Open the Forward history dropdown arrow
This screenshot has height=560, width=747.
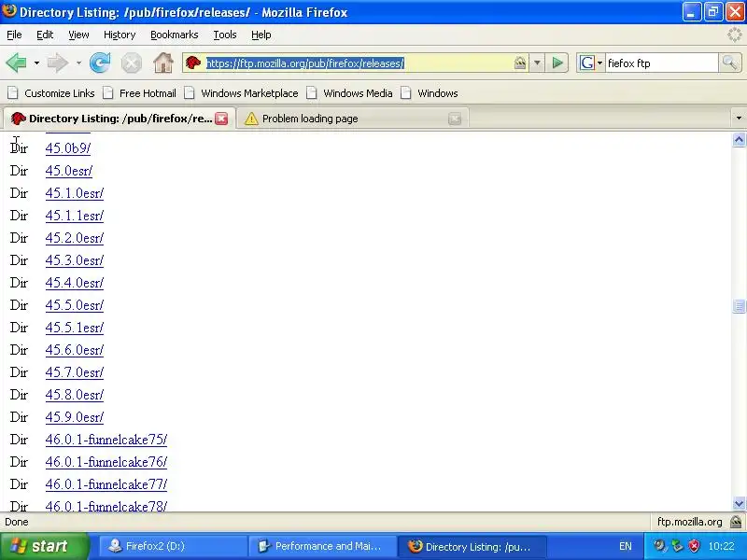pos(78,63)
